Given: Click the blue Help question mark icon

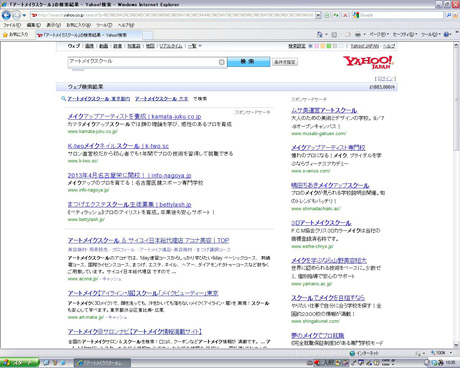Looking at the screenshot, I should (446, 34).
